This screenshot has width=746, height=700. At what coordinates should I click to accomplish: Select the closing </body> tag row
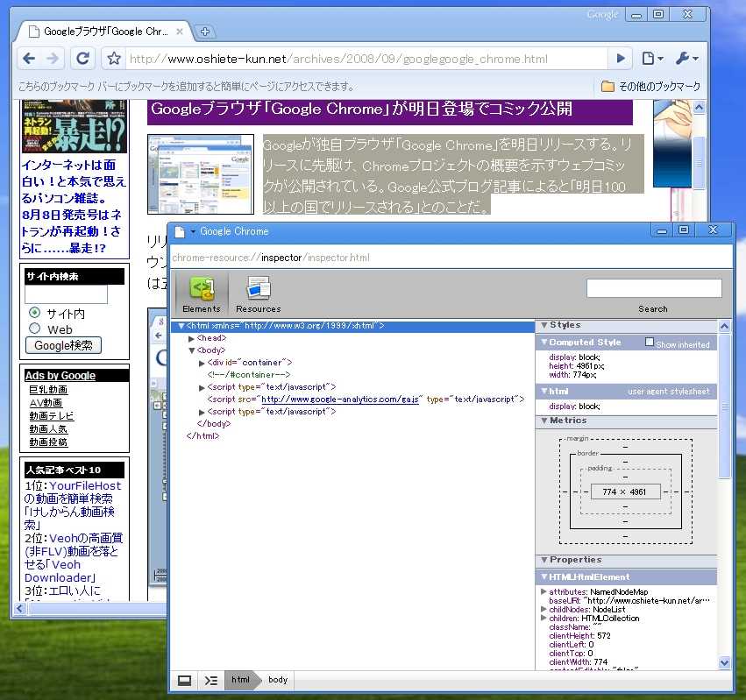pos(214,424)
